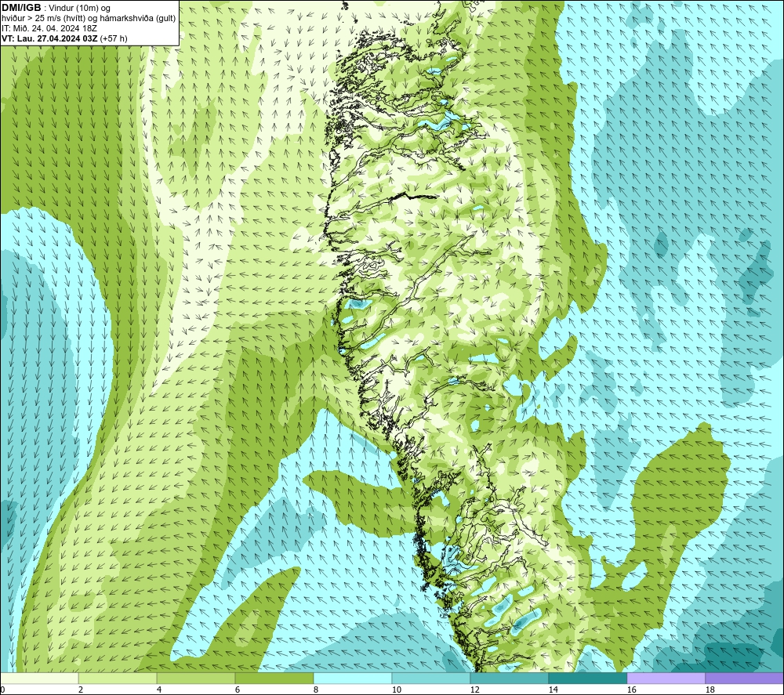Viewport: 784px width, 695px height.
Task: Click the scale label '8'
Action: 315,690
